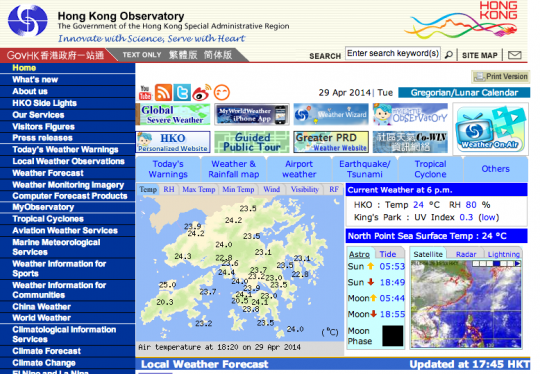This screenshot has width=540, height=374.
Task: Click the search keyword input field
Action: point(393,53)
